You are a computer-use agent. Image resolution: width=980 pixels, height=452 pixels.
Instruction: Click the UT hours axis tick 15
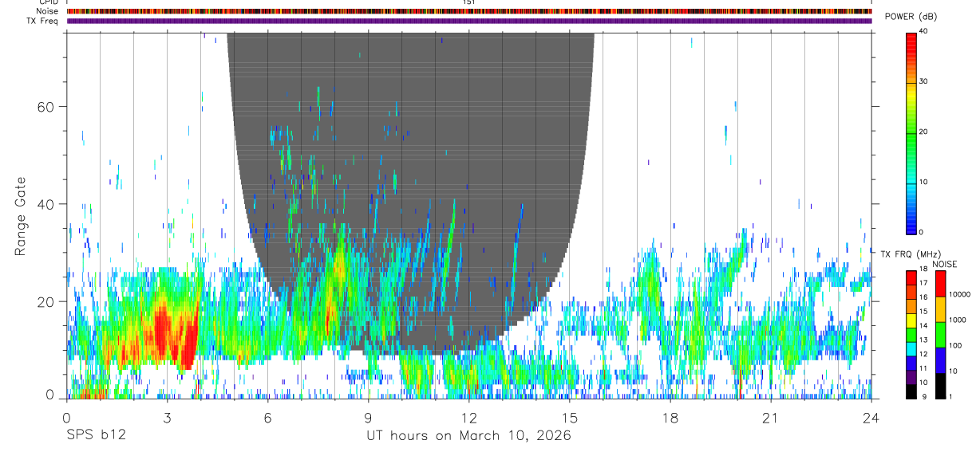569,418
